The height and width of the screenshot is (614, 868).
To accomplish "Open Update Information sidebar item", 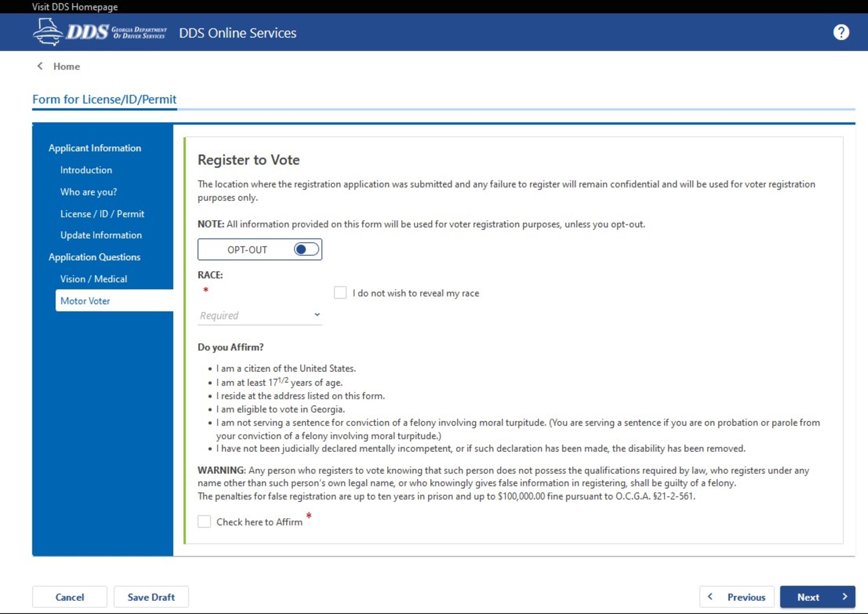I will 101,235.
